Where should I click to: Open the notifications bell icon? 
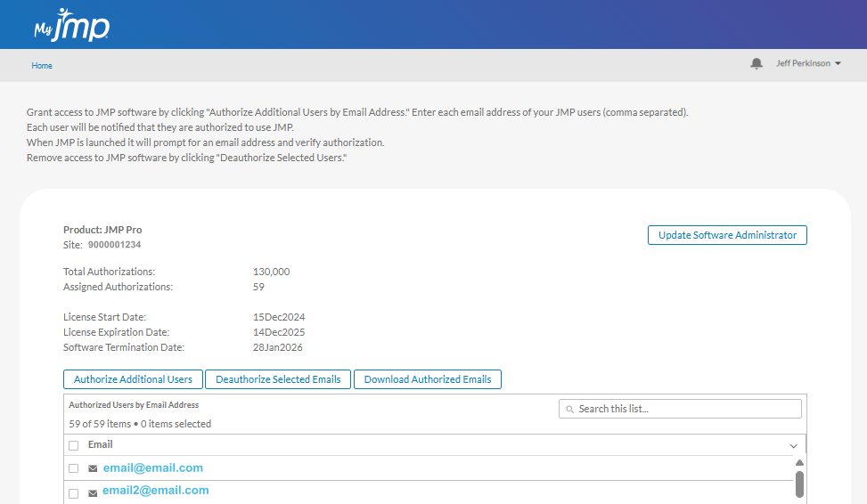757,63
